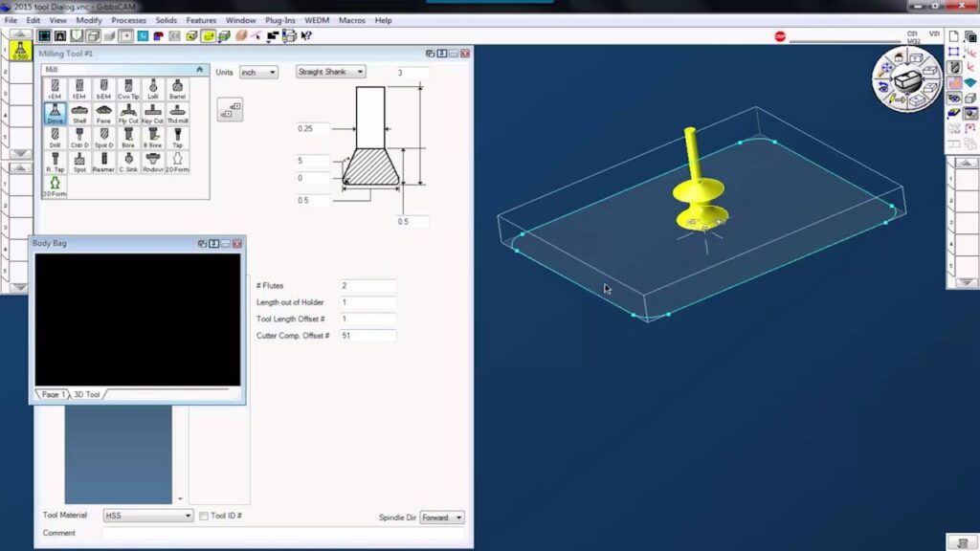Click the # Flutes input field
Screen dimensions: 980x551
(x=367, y=286)
